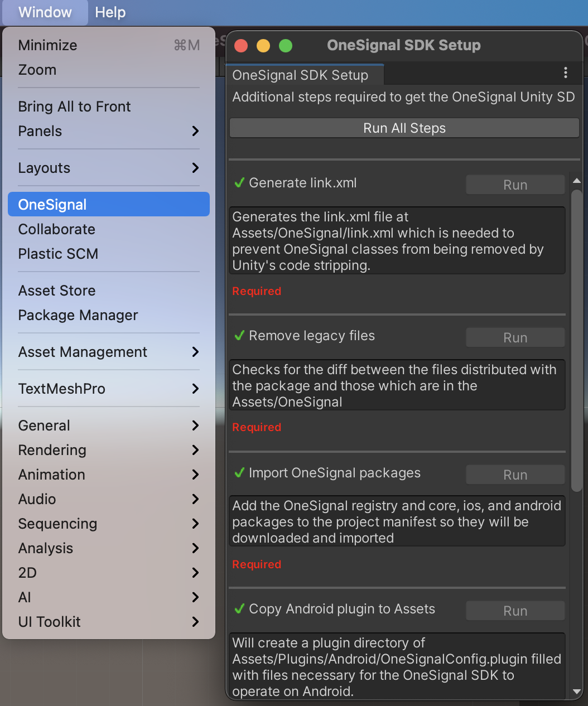Select the OneSignal SDK Setup tab
588x706 pixels.
pos(305,75)
